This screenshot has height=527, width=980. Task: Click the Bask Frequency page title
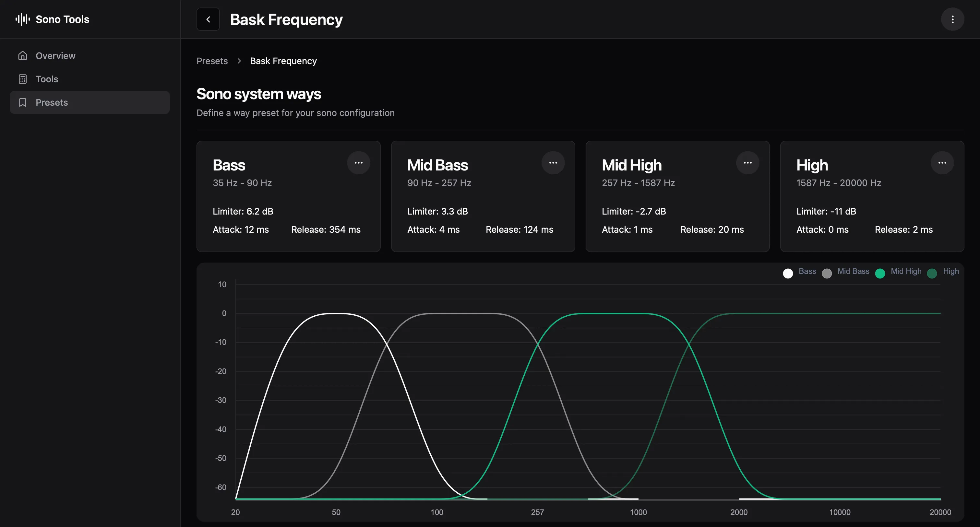click(x=286, y=19)
